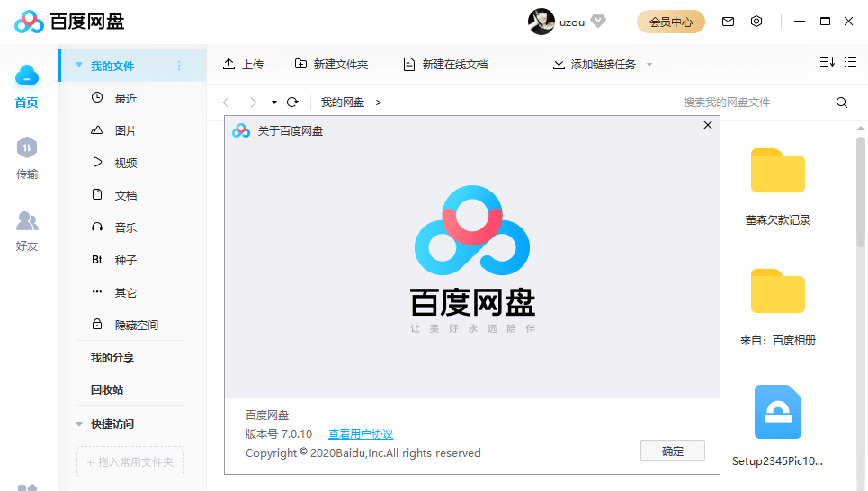Screen dimensions: 868x491
Task: Open 回收站 recycle bin
Action: (107, 389)
